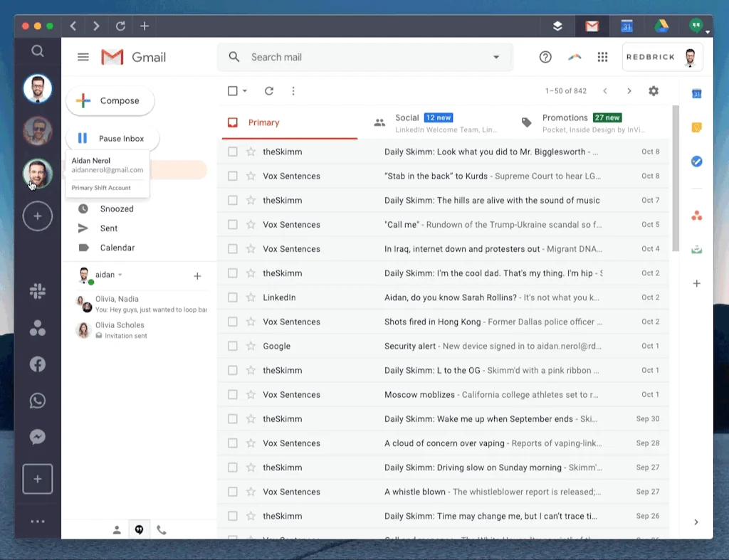Click the Pause Inbox button
The width and height of the screenshot is (729, 560).
point(112,138)
